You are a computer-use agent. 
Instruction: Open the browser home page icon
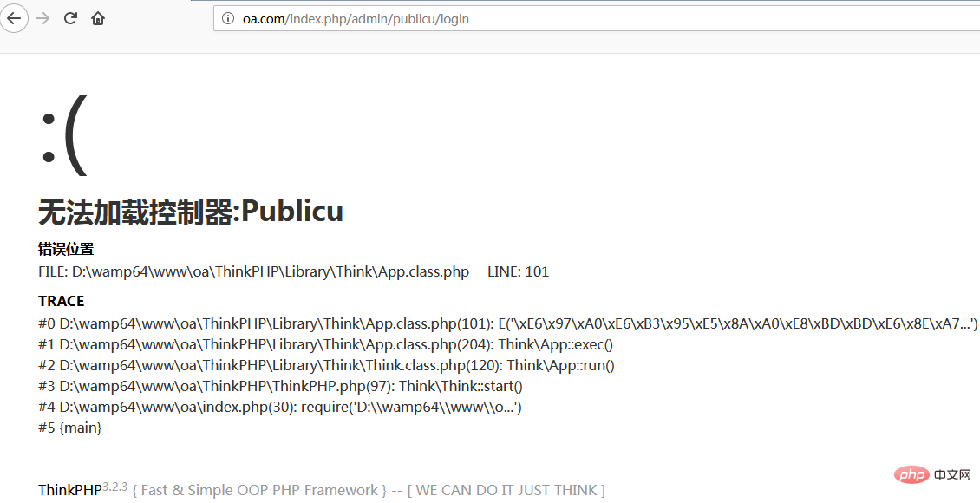[98, 18]
